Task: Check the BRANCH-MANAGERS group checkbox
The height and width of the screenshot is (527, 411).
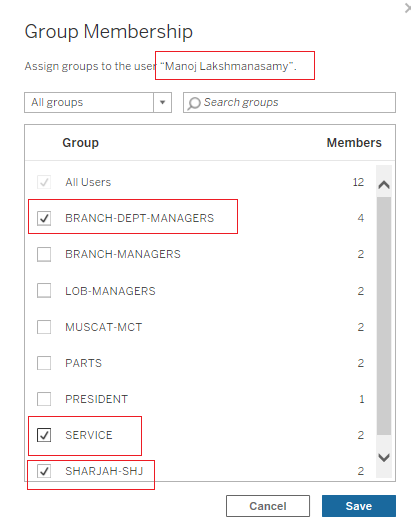Action: coord(44,254)
